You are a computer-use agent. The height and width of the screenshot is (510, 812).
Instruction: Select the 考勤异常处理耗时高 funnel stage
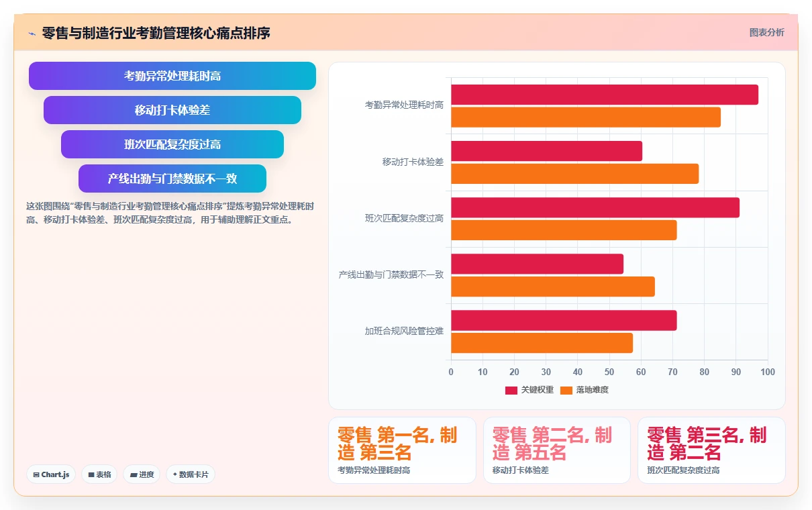click(x=172, y=76)
